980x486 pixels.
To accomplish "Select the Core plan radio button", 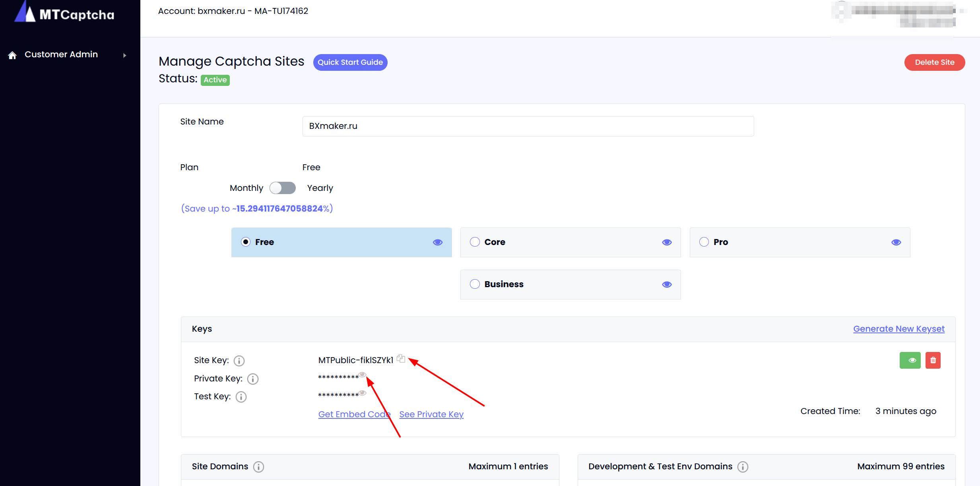I will pyautogui.click(x=475, y=242).
